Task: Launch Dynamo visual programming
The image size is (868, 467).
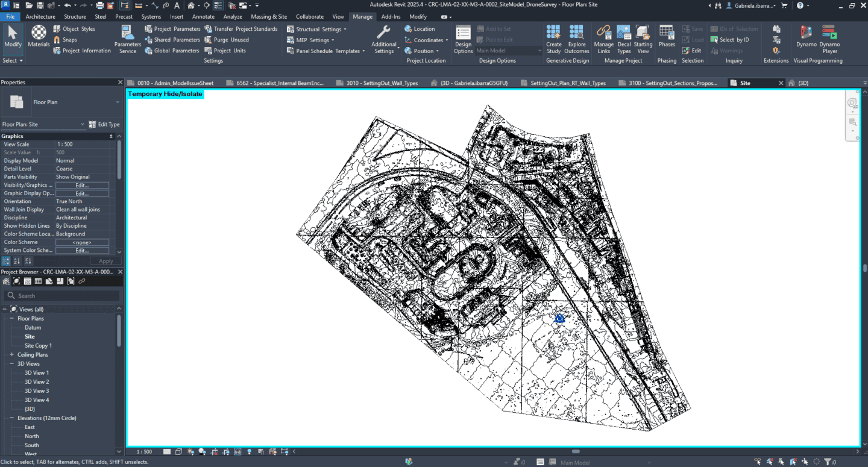Action: coord(806,36)
